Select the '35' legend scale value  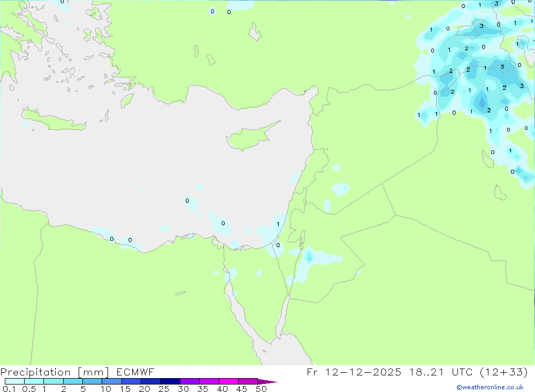203,389
